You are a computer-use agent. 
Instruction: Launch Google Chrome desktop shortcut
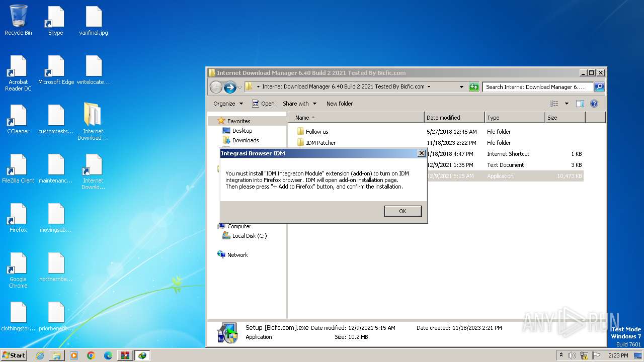(x=18, y=270)
